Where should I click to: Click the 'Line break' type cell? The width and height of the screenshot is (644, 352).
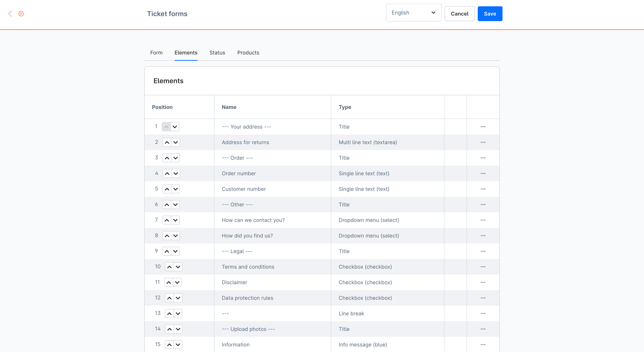[x=388, y=313]
